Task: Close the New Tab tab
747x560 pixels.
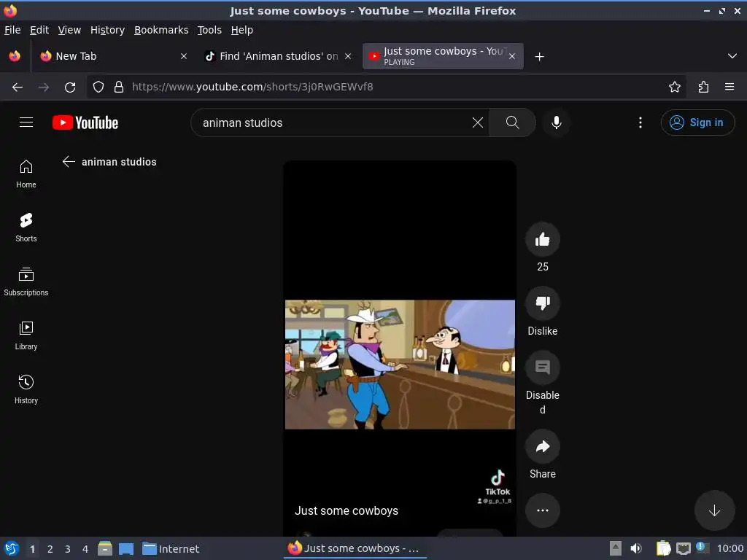Action: coord(183,56)
